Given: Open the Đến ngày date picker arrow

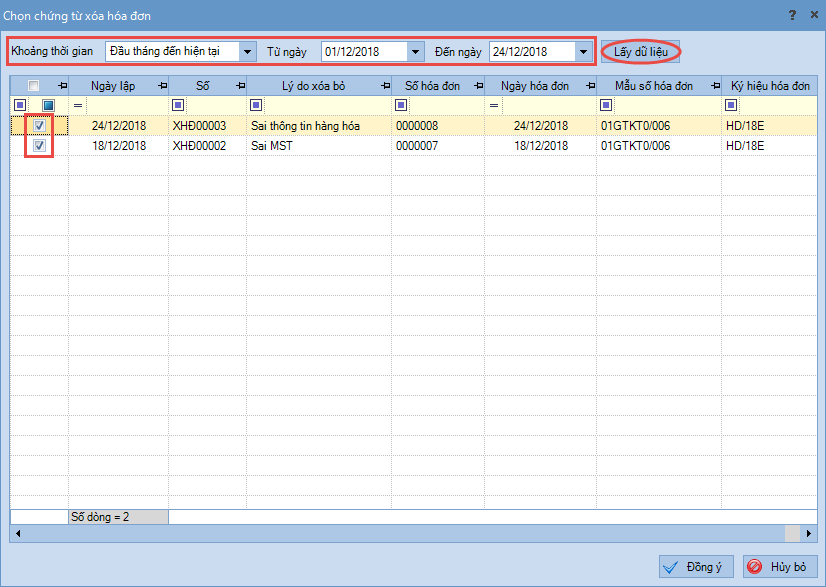Looking at the screenshot, I should pos(583,52).
